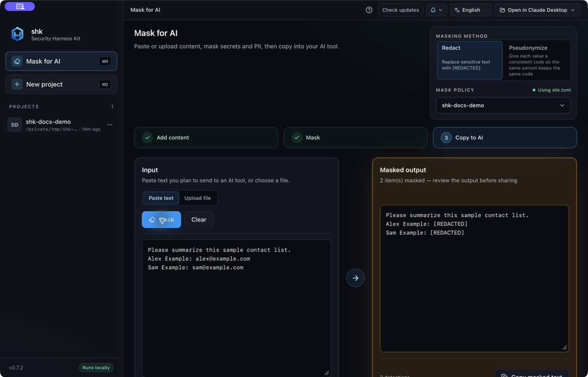Screen dimensions: 588x377
Task: Click the Add content checkmark icon
Action: point(148,137)
